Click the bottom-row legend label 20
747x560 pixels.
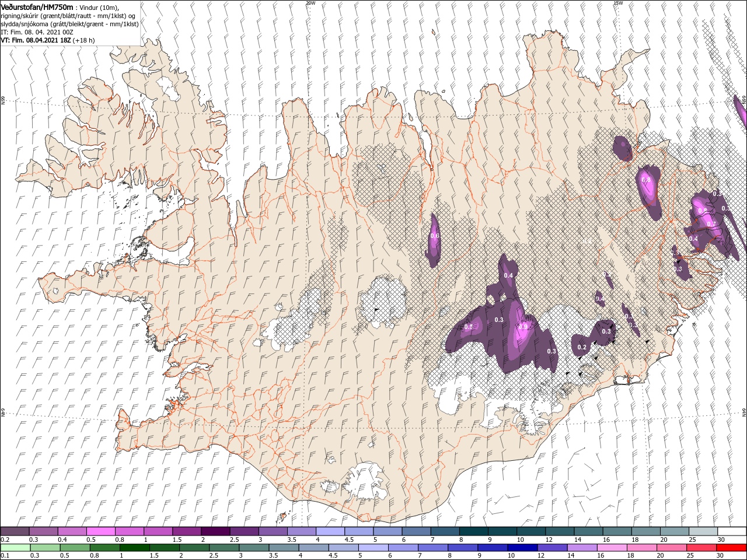(661, 556)
